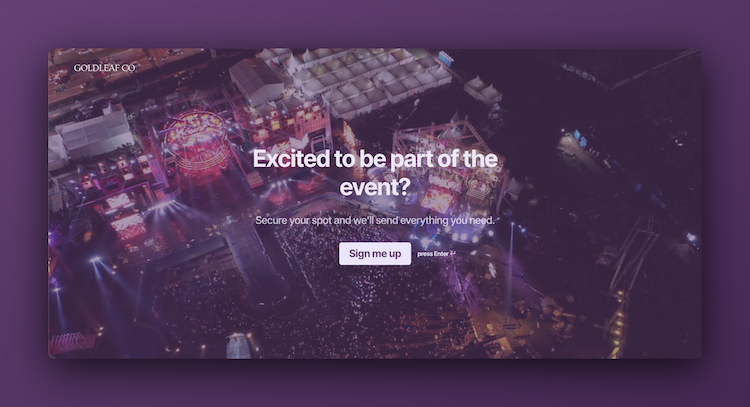This screenshot has width=750, height=407.
Task: Click the blue screen on the right
Action: [580, 138]
